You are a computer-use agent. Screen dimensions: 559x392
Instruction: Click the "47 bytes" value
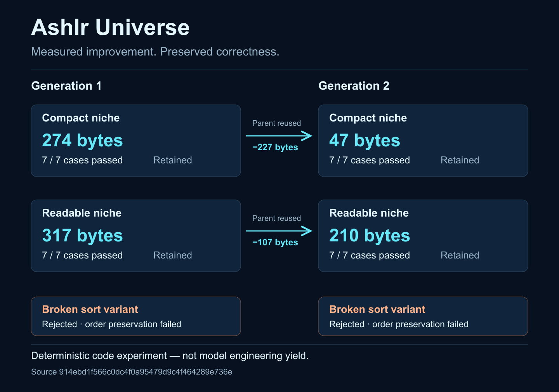coord(365,140)
